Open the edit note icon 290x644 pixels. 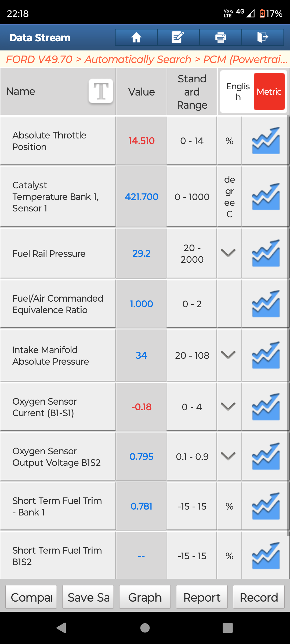(x=178, y=37)
